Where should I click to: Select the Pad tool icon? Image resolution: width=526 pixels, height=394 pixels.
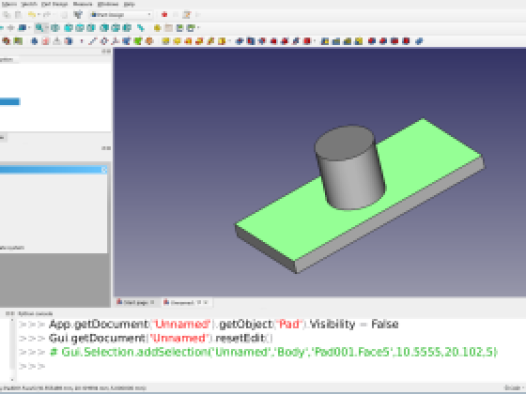[x=165, y=41]
